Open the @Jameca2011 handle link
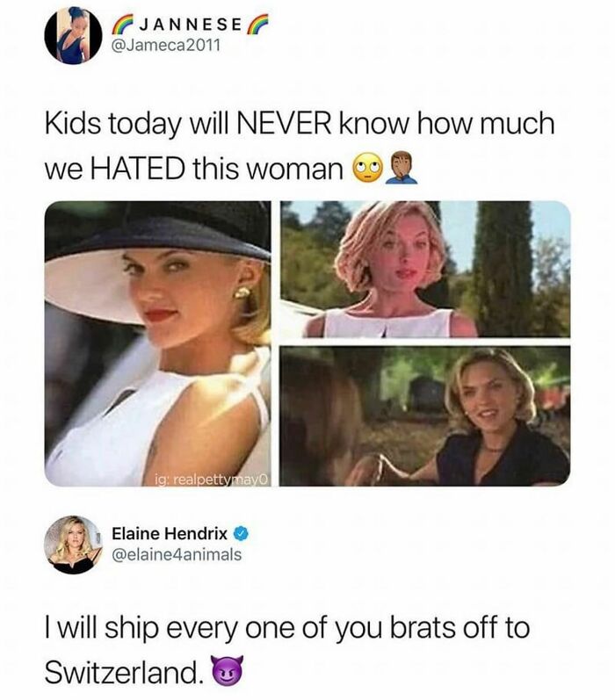The height and width of the screenshot is (700, 615). click(168, 46)
